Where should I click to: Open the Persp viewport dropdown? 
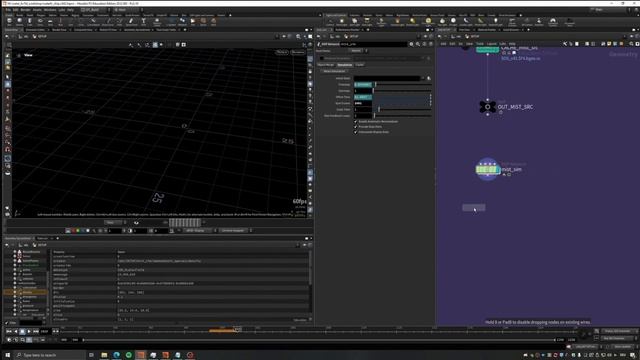(282, 52)
